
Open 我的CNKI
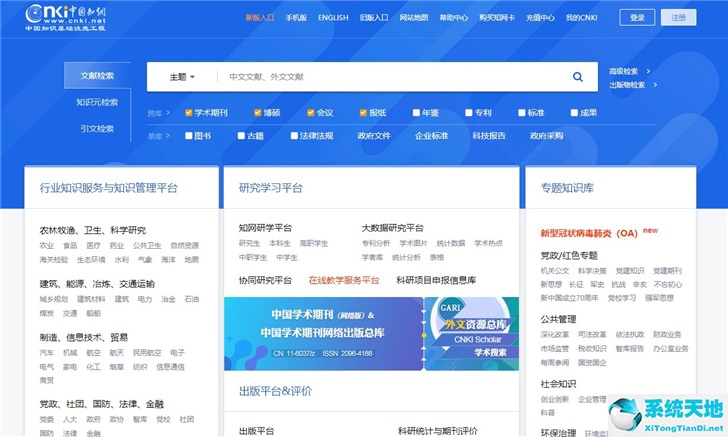[x=581, y=18]
